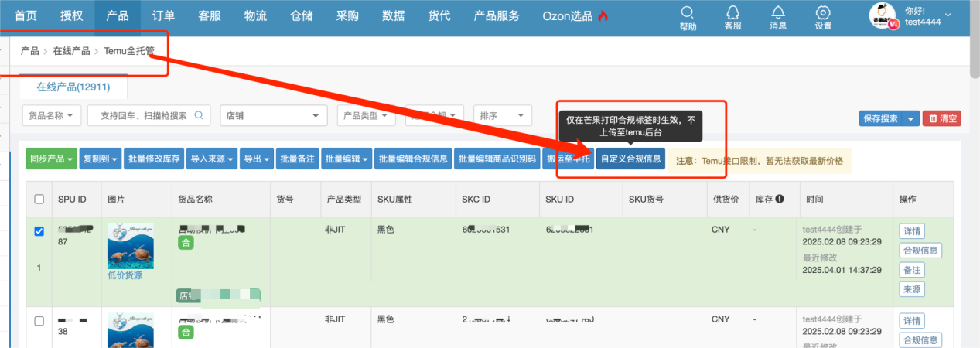Expand the arrow beside 保存搜索
Viewport: 980px width, 348px height.
coord(911,118)
